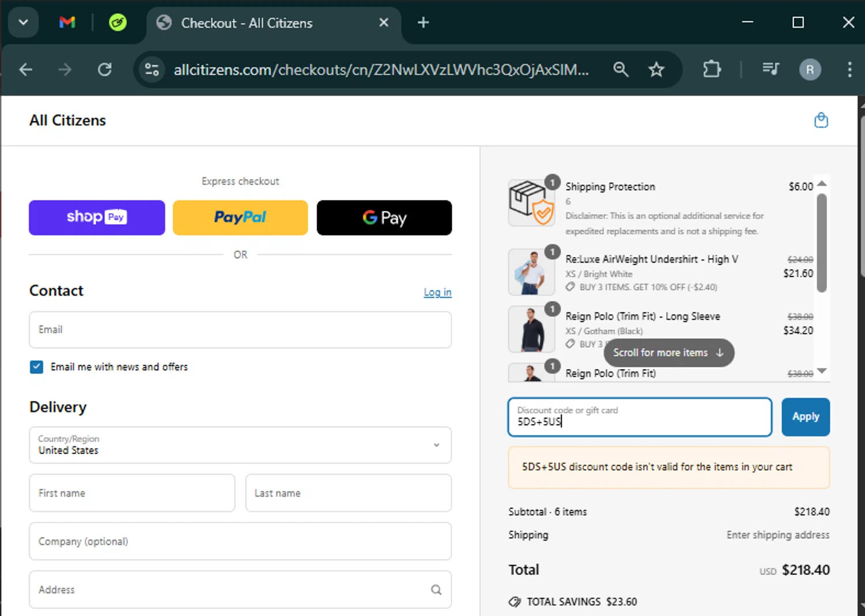Image resolution: width=865 pixels, height=616 pixels.
Task: Click the Re:Luxe AirWeight Undershirt discount tag icon
Action: (570, 287)
